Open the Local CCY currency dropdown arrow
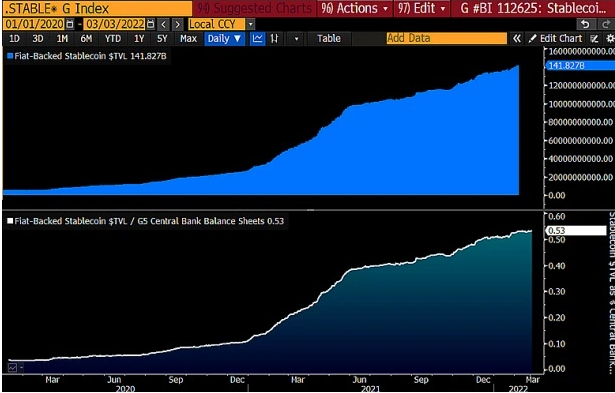615x393 pixels. pos(251,24)
